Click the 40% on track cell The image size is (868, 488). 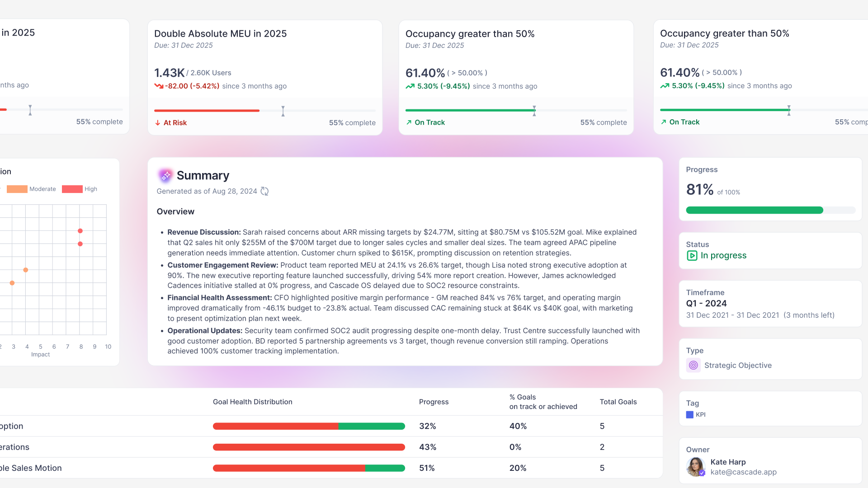coord(518,426)
